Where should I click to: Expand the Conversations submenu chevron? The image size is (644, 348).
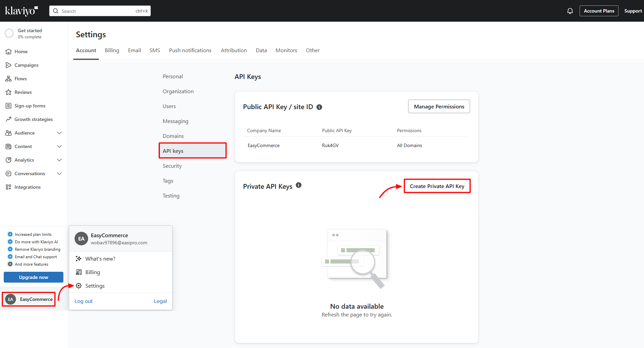coord(59,173)
